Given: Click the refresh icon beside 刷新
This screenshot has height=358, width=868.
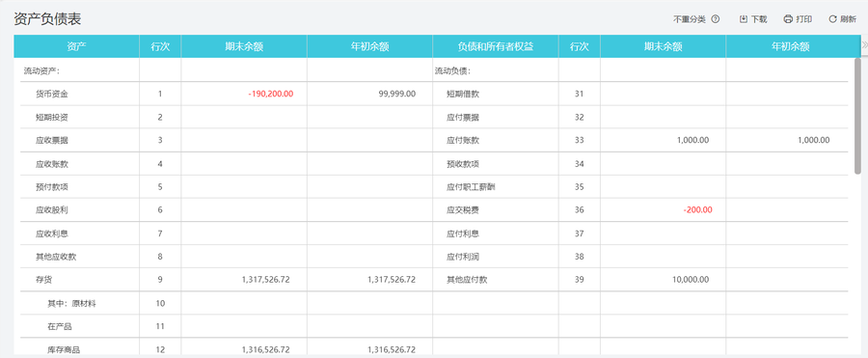Looking at the screenshot, I should [832, 19].
